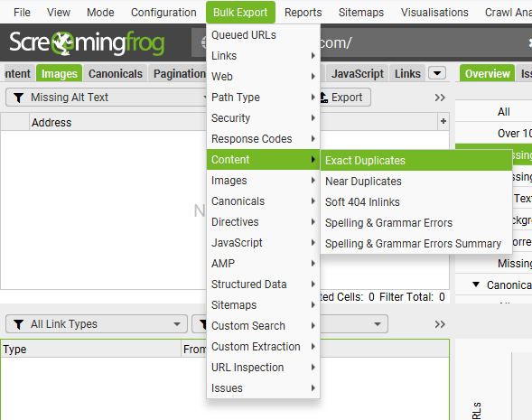This screenshot has height=420, width=532.
Task: Expand upper toolbar overflow chevrons
Action: coord(440,98)
